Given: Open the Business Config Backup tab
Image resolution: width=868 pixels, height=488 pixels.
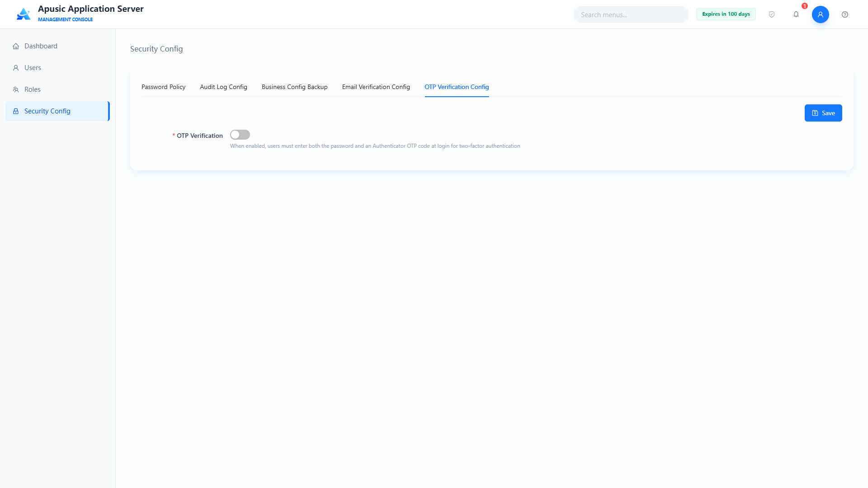Looking at the screenshot, I should coord(295,87).
